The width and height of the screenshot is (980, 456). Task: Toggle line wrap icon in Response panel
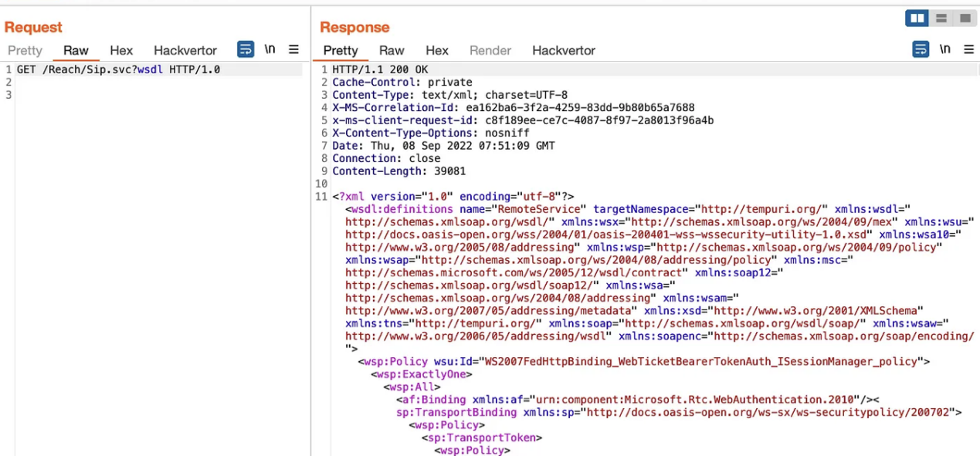point(921,49)
